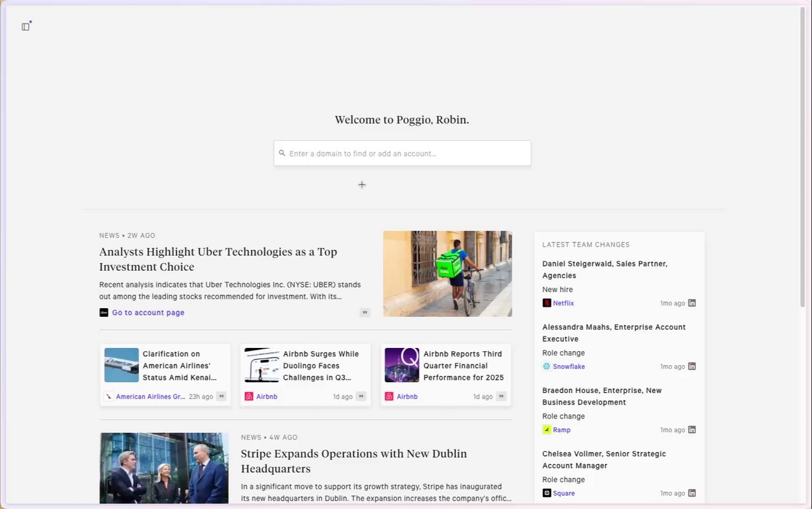Click quote icon on Airbnb Surges card

(x=361, y=396)
